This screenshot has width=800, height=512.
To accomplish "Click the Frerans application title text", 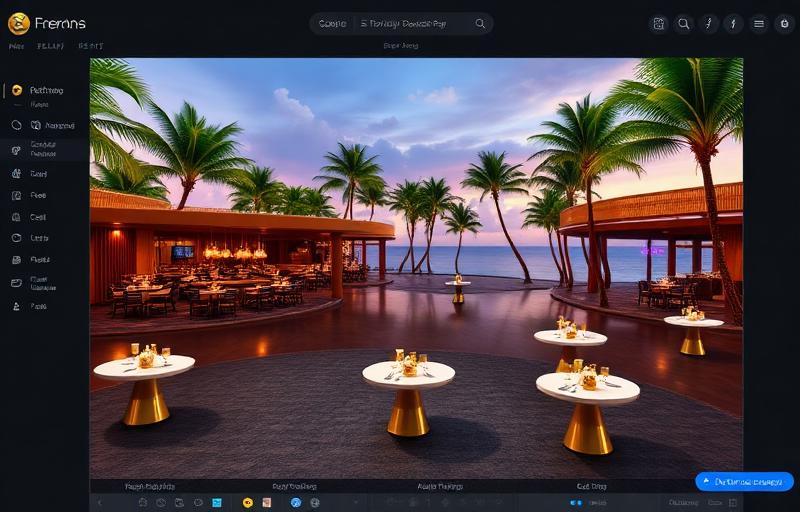I will click(x=60, y=23).
